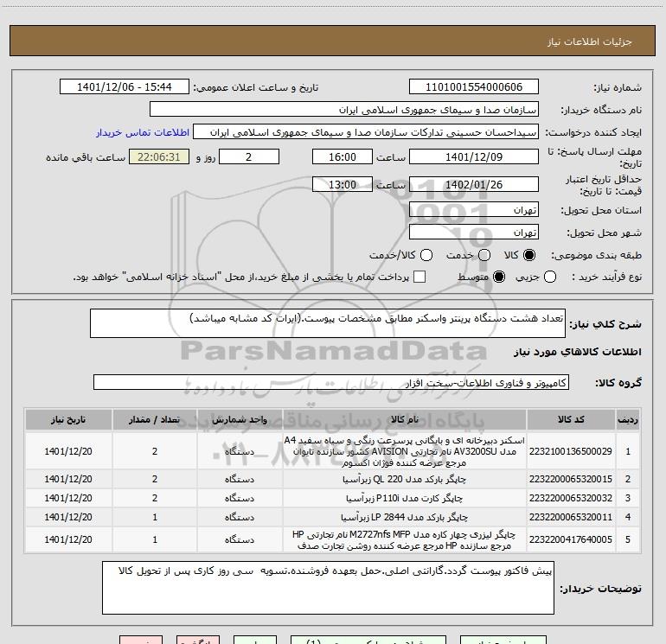Image resolution: width=666 pixels, height=644 pixels.
Task: Click the need date cell in the HP M2727nfs row
Action: click(68, 539)
